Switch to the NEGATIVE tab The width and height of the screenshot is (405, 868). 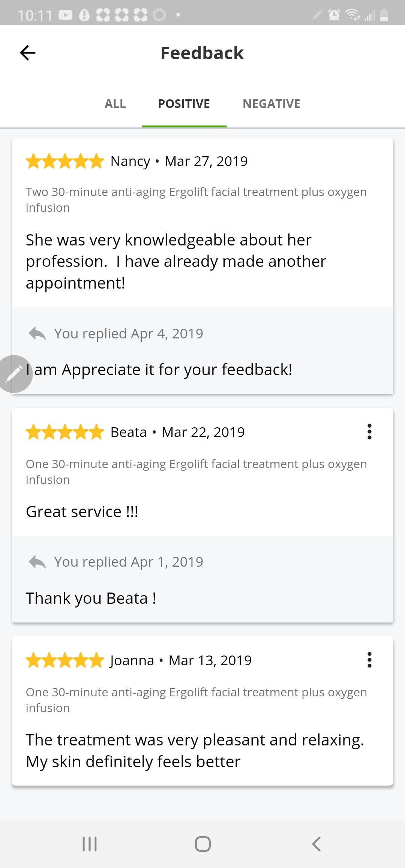[271, 104]
